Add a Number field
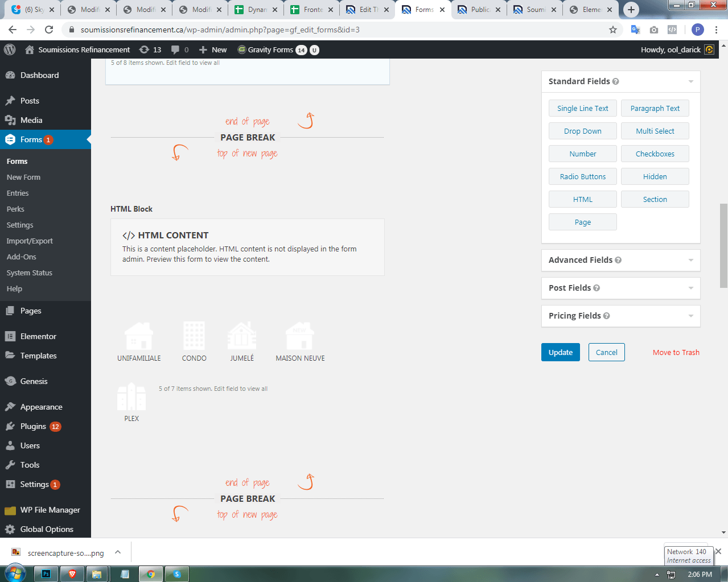 tap(583, 154)
